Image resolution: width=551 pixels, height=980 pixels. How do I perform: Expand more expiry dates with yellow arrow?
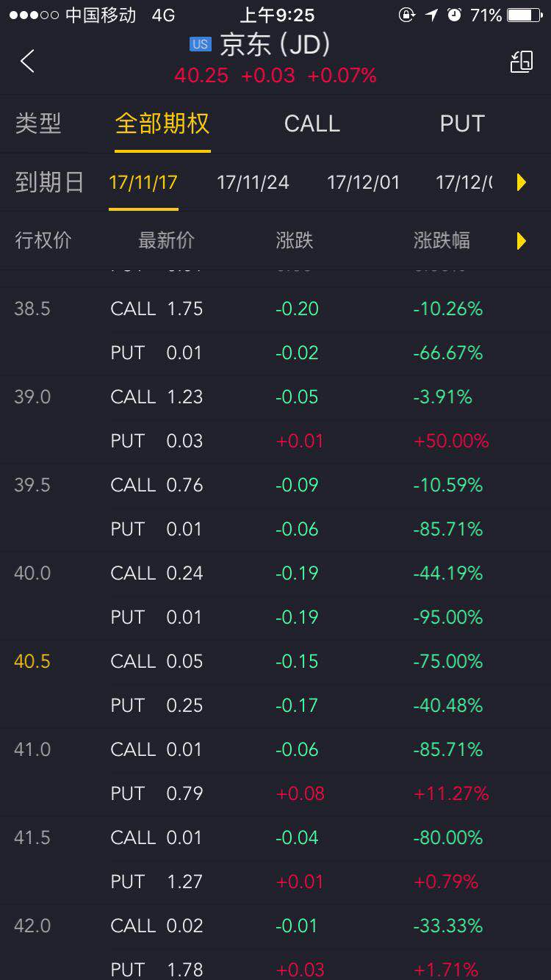pos(522,182)
